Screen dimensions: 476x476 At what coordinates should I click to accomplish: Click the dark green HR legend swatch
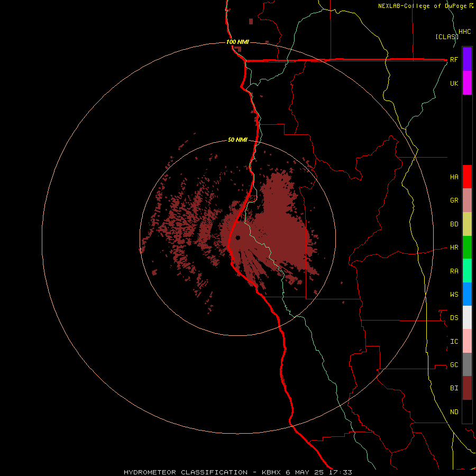pos(467,248)
